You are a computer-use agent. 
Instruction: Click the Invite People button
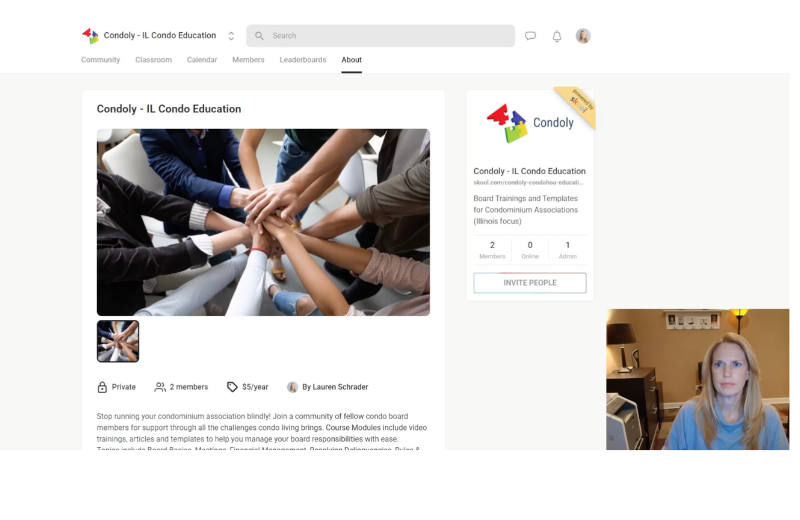click(530, 283)
